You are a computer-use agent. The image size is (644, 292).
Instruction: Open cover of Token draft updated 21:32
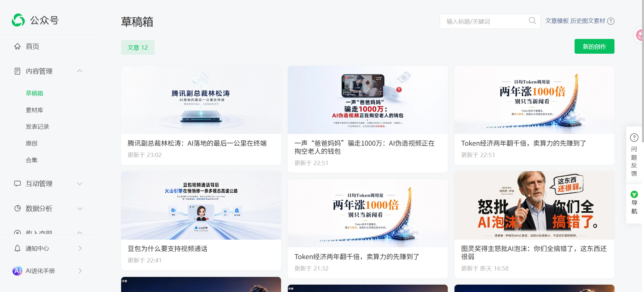coord(368,213)
